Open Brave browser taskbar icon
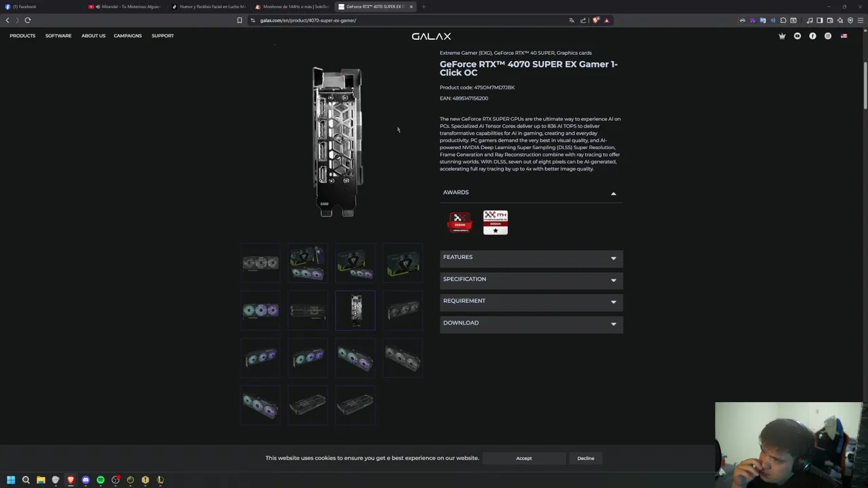 [x=71, y=480]
